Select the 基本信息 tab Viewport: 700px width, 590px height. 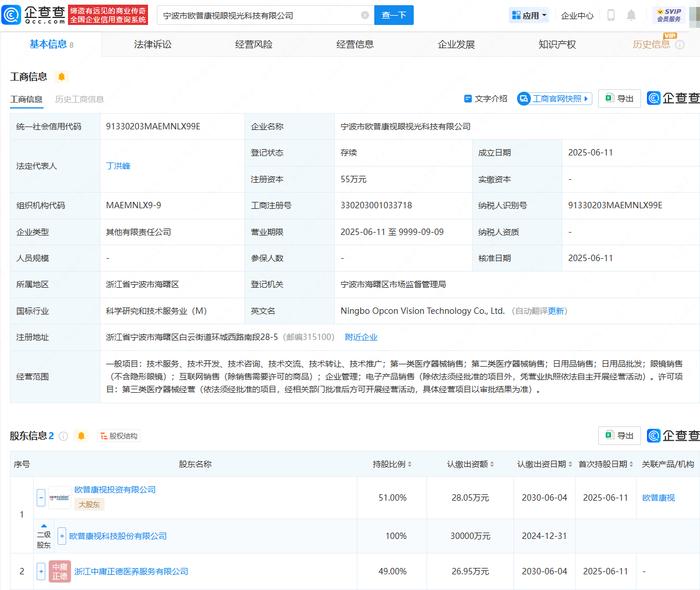[48, 44]
